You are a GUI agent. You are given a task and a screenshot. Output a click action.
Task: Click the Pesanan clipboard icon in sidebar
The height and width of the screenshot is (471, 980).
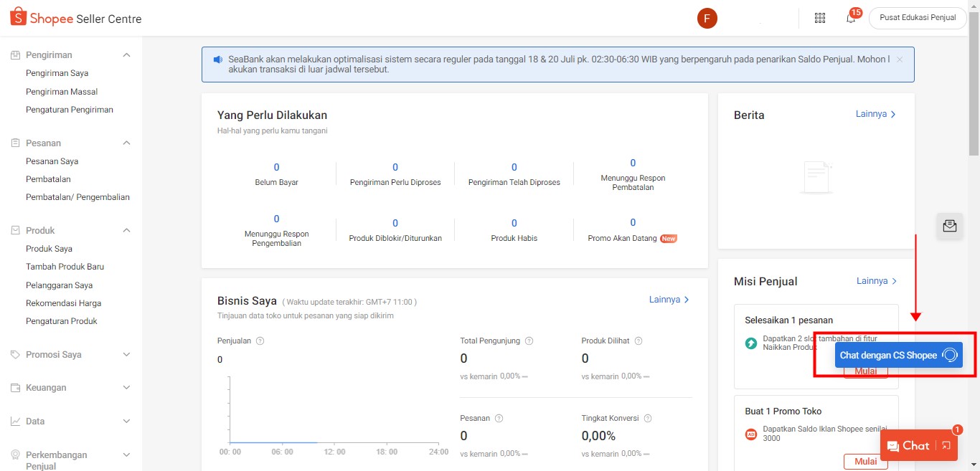click(x=15, y=143)
